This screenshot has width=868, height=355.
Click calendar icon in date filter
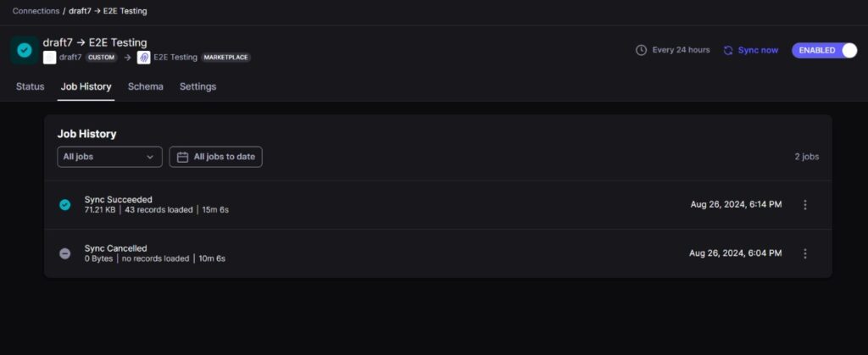(x=182, y=157)
